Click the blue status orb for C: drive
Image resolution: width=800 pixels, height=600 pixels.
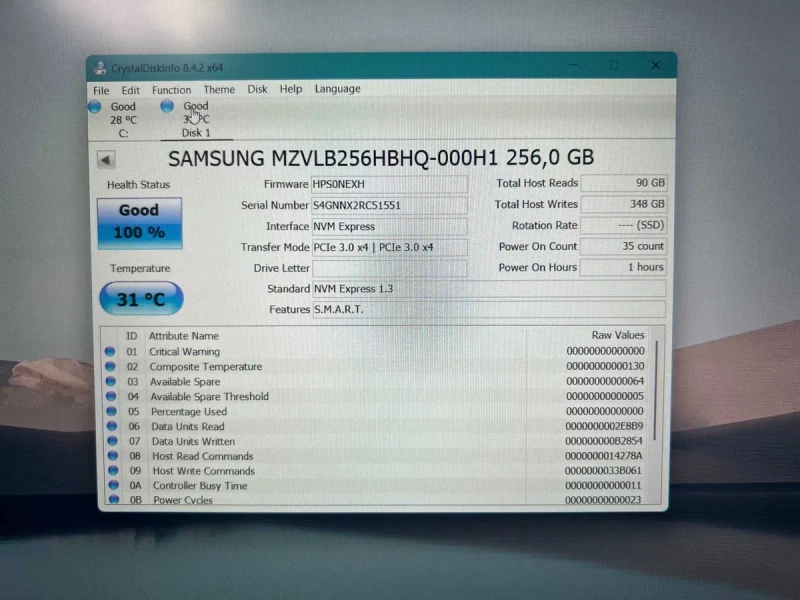click(x=94, y=107)
